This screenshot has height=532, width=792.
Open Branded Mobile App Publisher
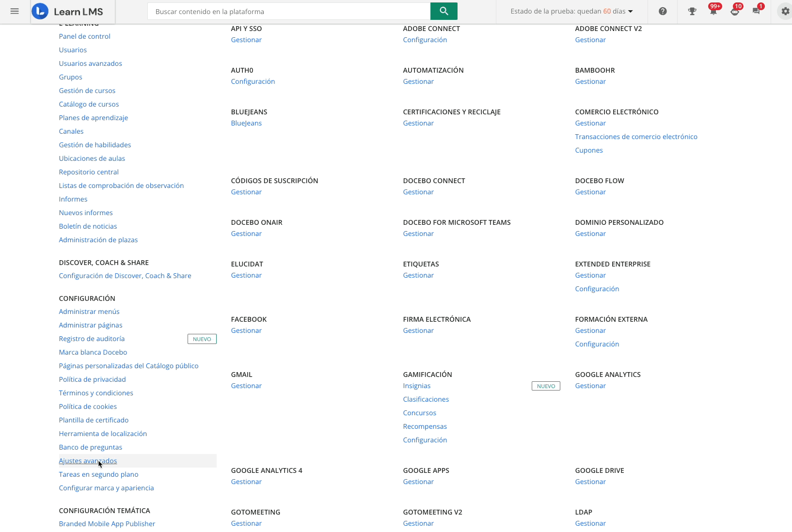(107, 524)
